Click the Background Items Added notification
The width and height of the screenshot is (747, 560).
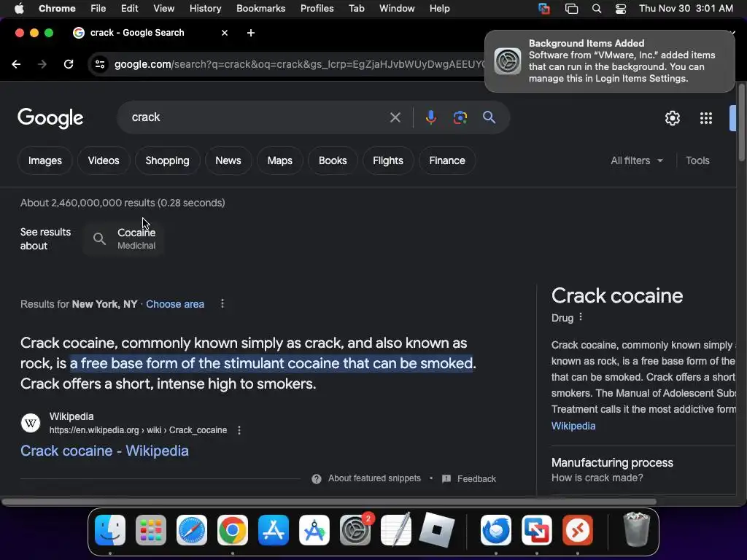(609, 61)
